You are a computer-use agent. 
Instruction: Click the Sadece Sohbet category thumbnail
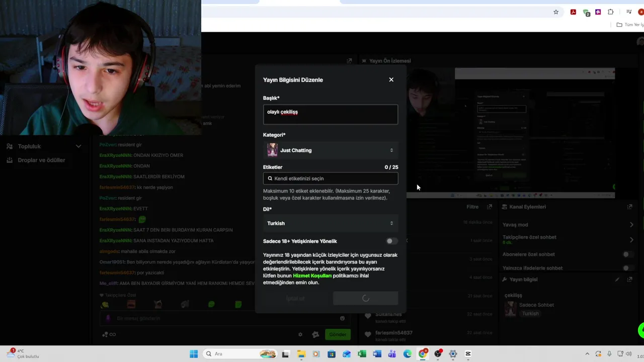[511, 309]
